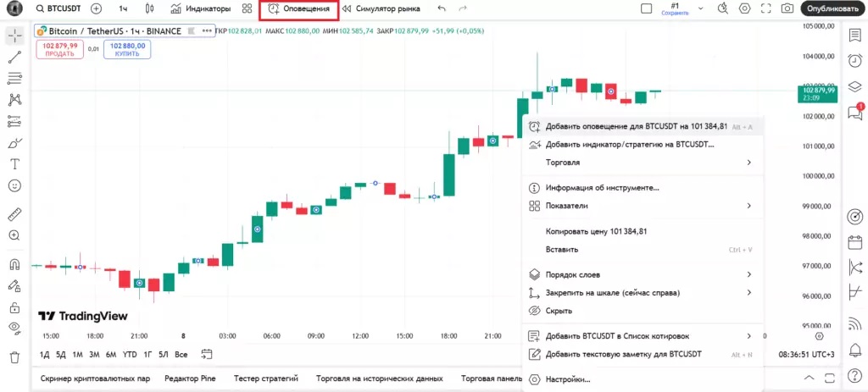
Task: Open the forecasting and measurement tools
Action: [15, 120]
